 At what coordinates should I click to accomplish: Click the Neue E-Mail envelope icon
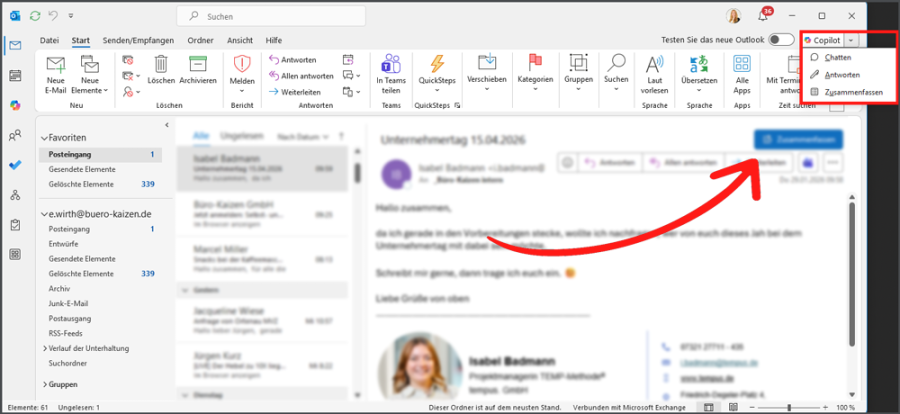coord(55,64)
